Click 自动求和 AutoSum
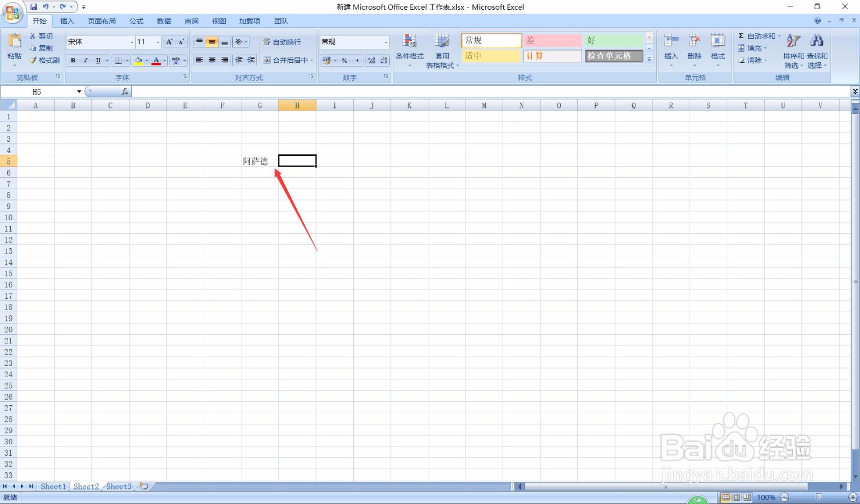The image size is (860, 504). [756, 36]
